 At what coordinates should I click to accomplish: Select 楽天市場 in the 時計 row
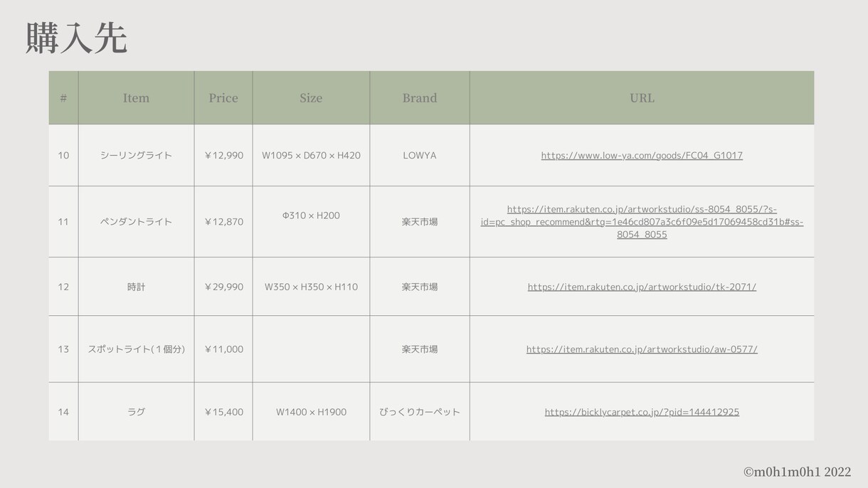pyautogui.click(x=420, y=287)
